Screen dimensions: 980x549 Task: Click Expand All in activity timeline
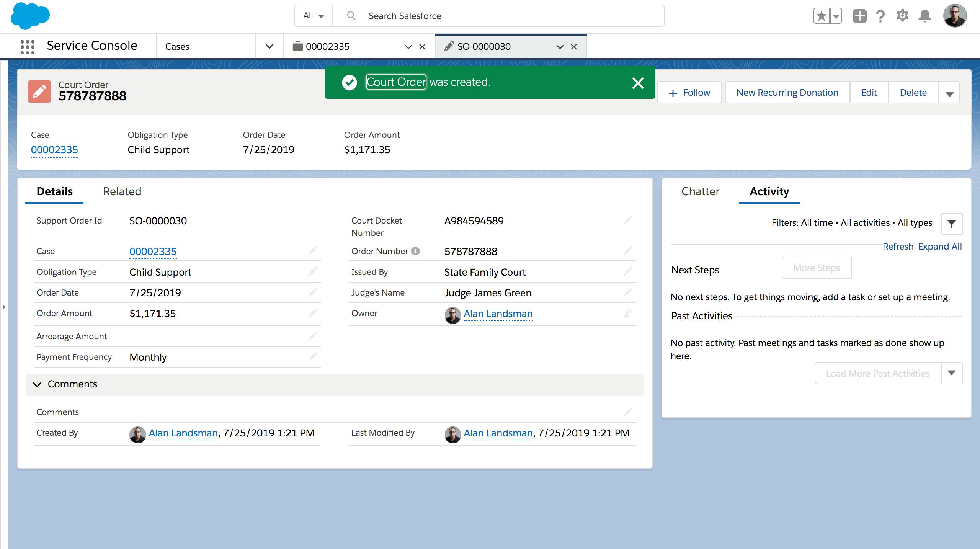[x=940, y=247]
